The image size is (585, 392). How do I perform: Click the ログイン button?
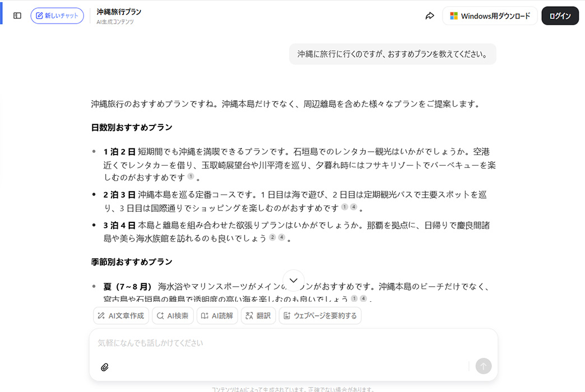[x=560, y=16]
